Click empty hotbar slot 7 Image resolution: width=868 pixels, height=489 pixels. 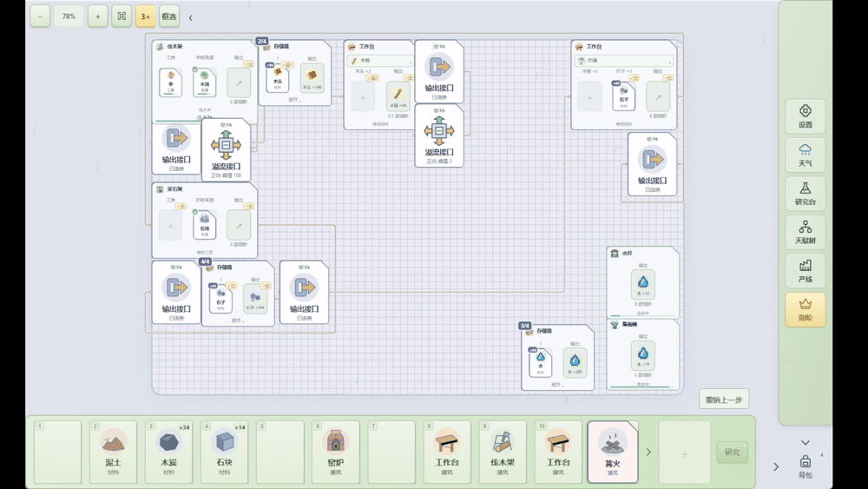click(391, 452)
